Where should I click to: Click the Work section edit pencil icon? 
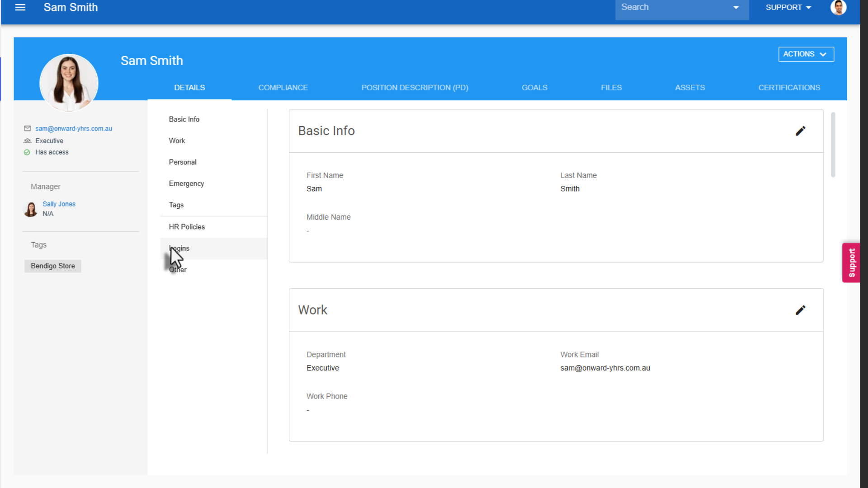pyautogui.click(x=800, y=310)
